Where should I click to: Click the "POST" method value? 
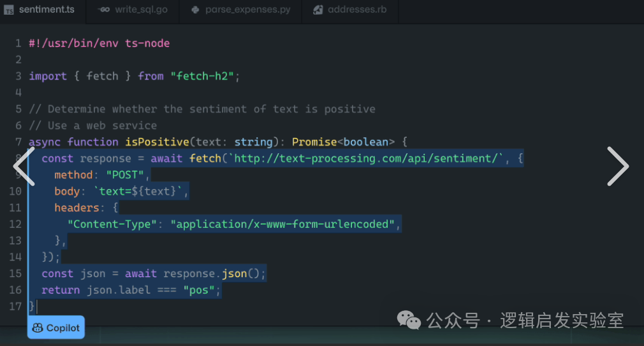coord(127,175)
